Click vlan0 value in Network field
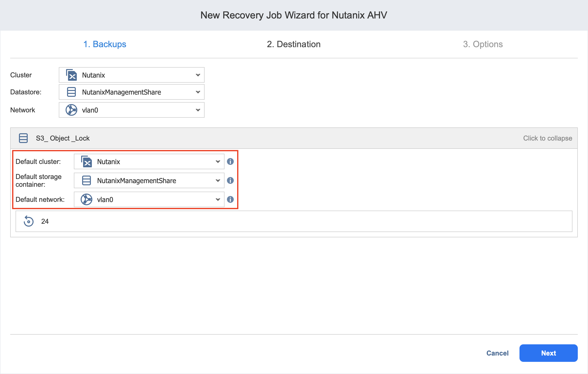Screen dimensions: 588x374 click(x=90, y=110)
